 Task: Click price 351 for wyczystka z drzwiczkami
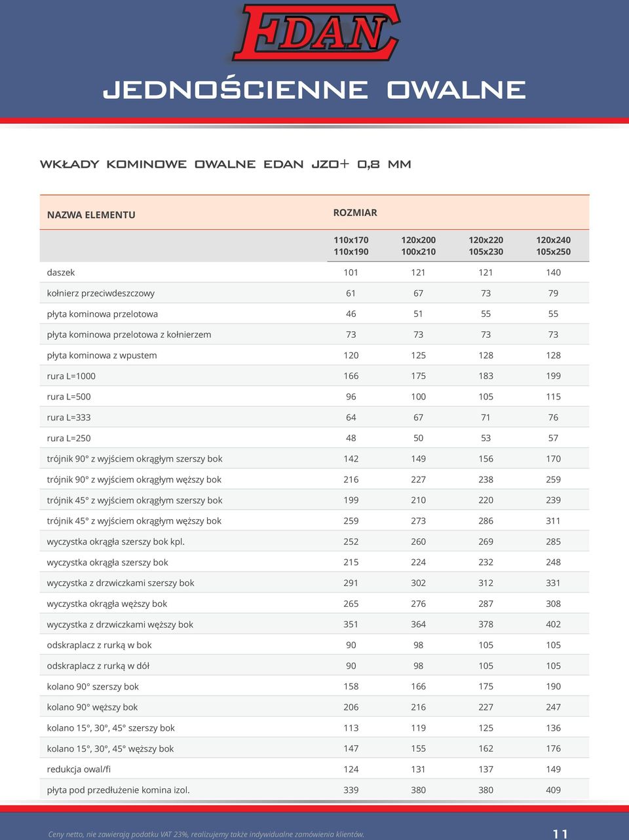point(351,624)
